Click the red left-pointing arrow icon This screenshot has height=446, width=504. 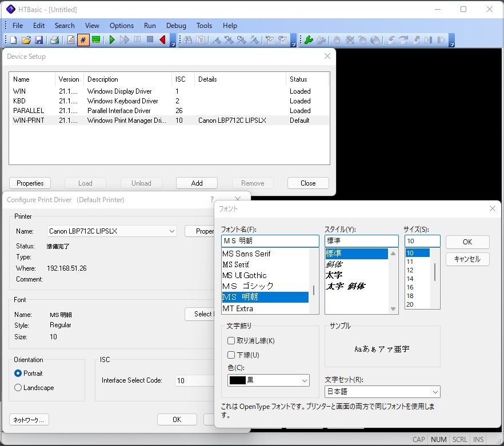pyautogui.click(x=162, y=40)
